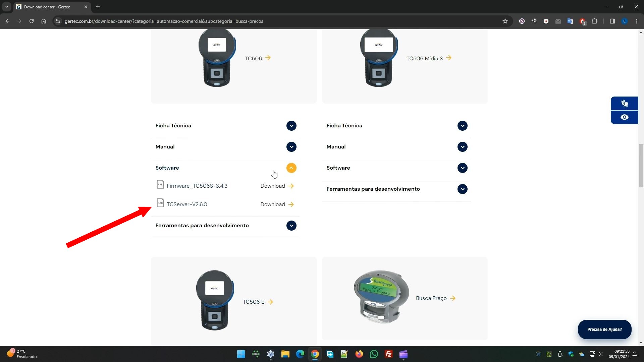The image size is (644, 362).
Task: Open a new browser tab
Action: 98,7
